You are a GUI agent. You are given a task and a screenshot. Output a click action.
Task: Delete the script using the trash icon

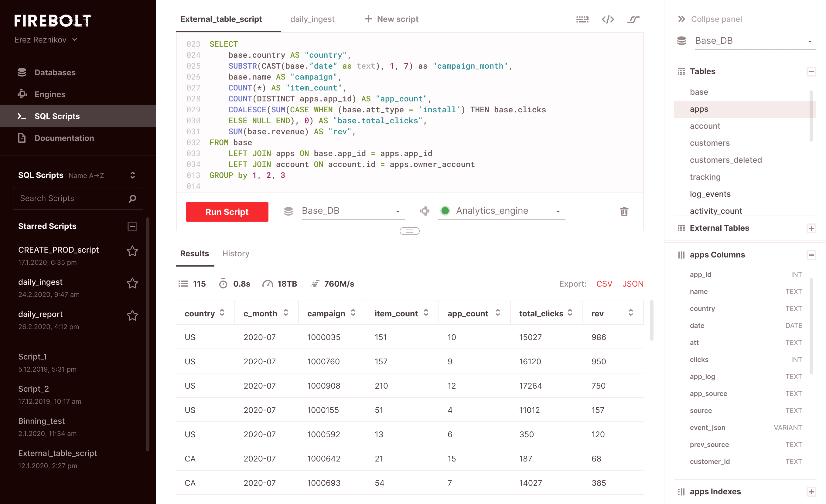pos(624,211)
